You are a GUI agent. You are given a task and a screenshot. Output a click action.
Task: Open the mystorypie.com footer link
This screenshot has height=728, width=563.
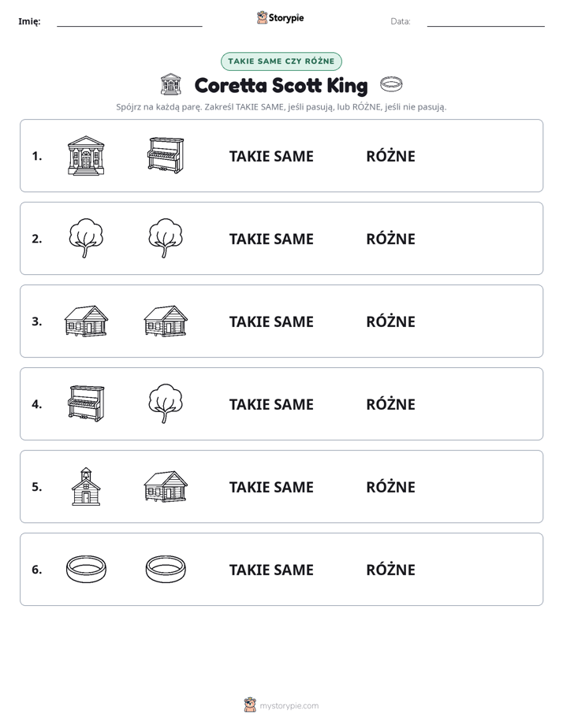click(x=281, y=705)
